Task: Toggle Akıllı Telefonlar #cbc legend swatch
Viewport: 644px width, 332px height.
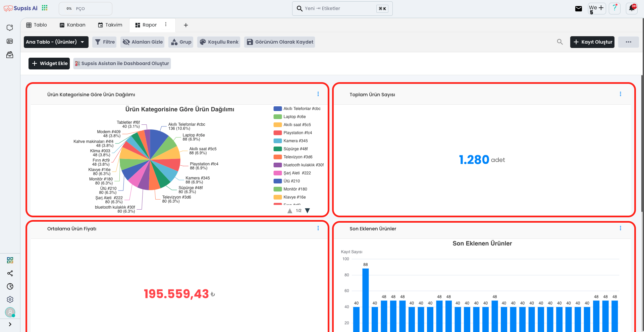Action: coord(278,109)
